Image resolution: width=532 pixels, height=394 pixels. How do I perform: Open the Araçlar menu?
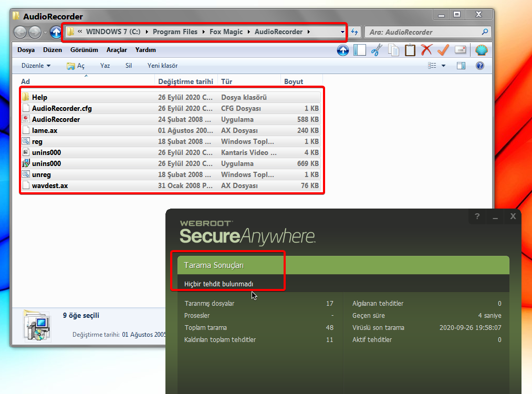pos(117,50)
